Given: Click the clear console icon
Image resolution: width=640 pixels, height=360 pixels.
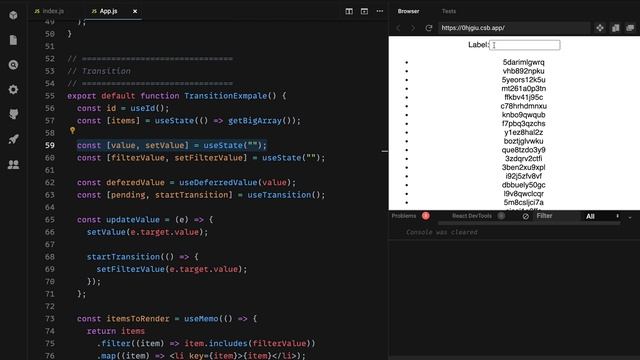Looking at the screenshot, I should click(526, 216).
